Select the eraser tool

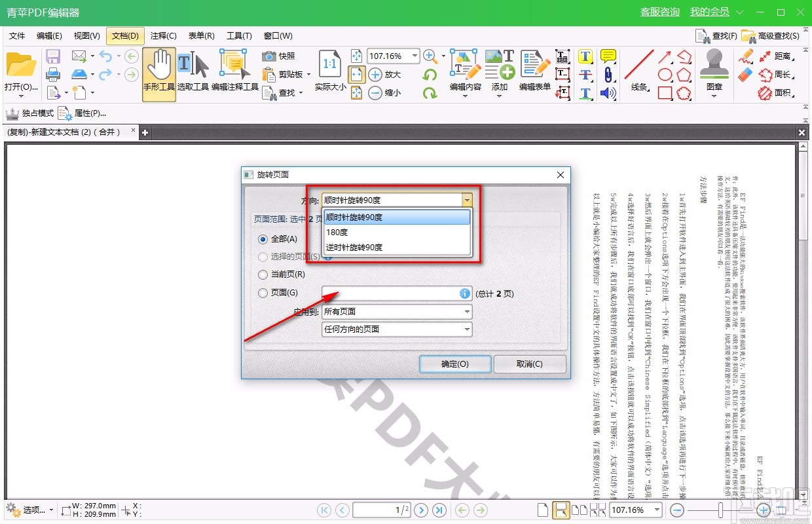click(x=746, y=75)
